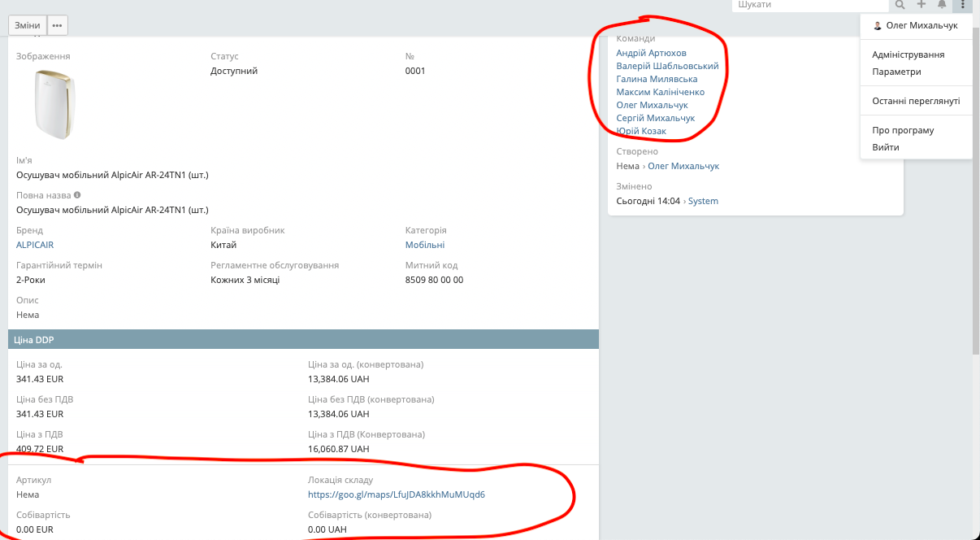The height and width of the screenshot is (540, 980).
Task: Open the ALPICAIR brand link
Action: pos(35,245)
